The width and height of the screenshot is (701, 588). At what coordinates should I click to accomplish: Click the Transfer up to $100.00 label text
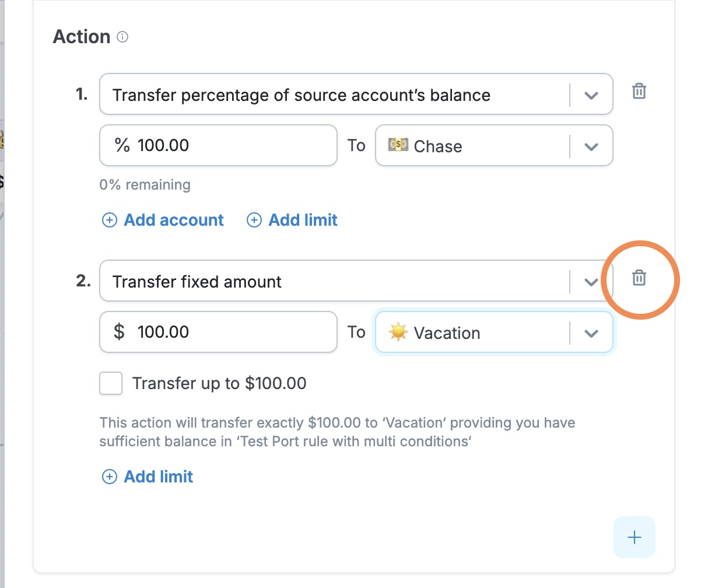(x=219, y=383)
